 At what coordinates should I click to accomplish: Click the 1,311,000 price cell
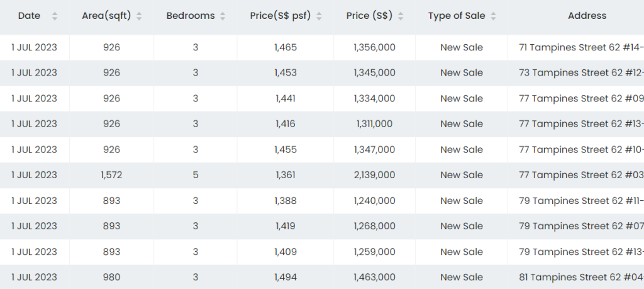point(374,124)
